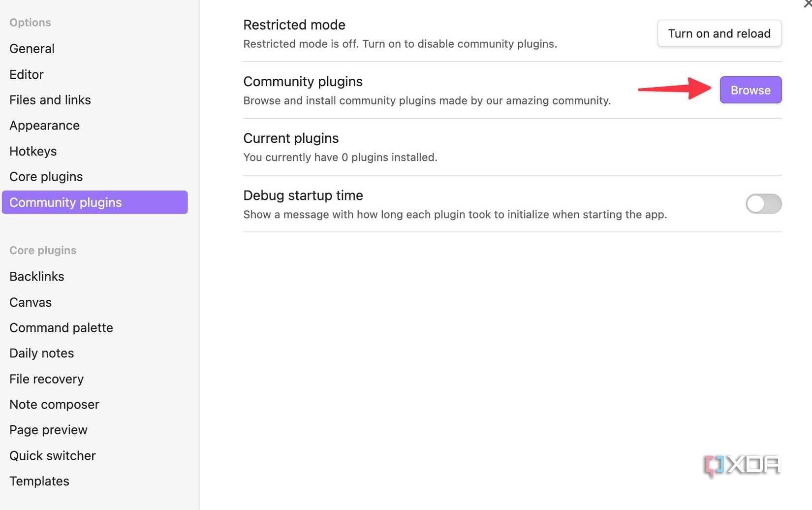Switch to Appearance settings

tap(44, 126)
